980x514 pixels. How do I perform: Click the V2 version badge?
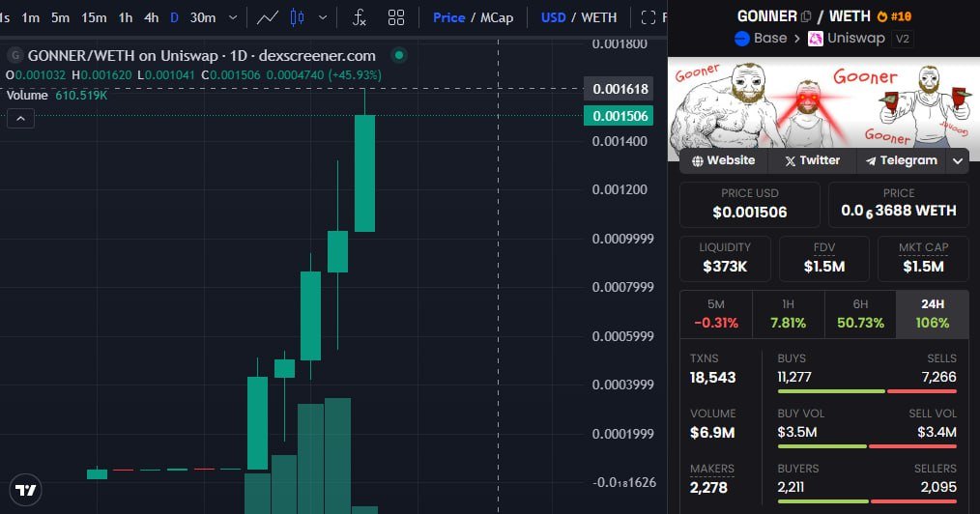coord(902,39)
